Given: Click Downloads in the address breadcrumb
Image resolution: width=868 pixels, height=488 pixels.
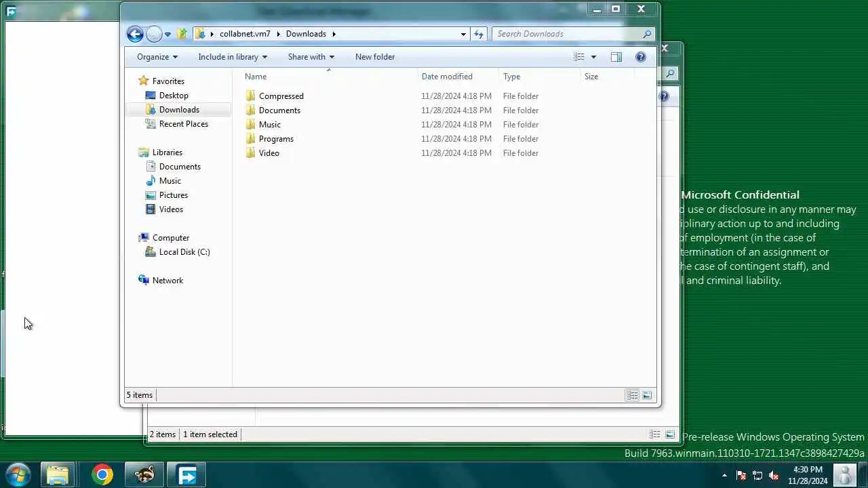Looking at the screenshot, I should tap(306, 34).
